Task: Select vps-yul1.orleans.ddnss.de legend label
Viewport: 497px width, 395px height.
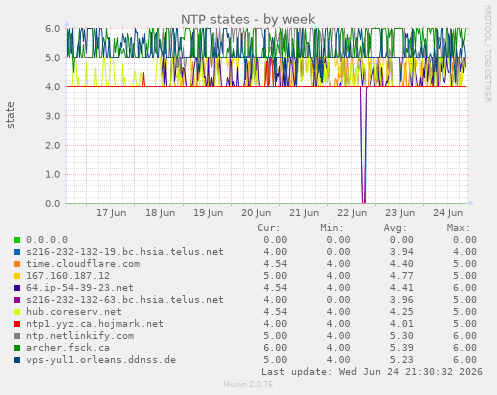Action: (x=101, y=360)
